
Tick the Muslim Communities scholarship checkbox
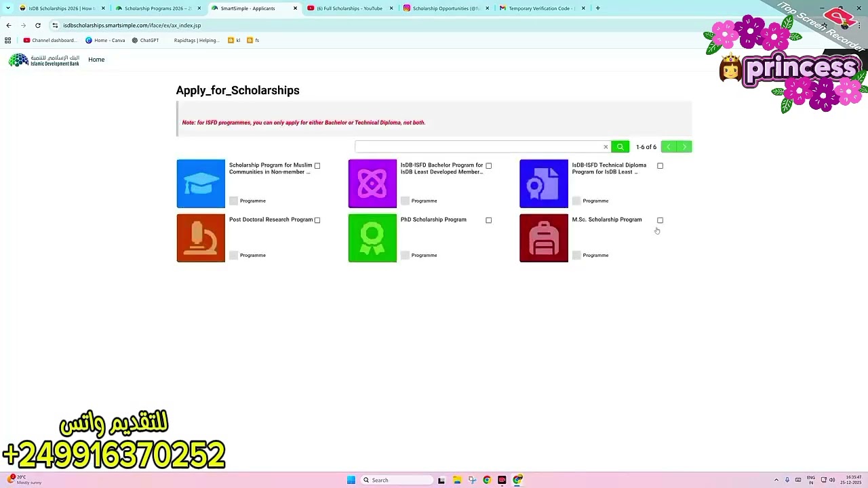(x=317, y=166)
